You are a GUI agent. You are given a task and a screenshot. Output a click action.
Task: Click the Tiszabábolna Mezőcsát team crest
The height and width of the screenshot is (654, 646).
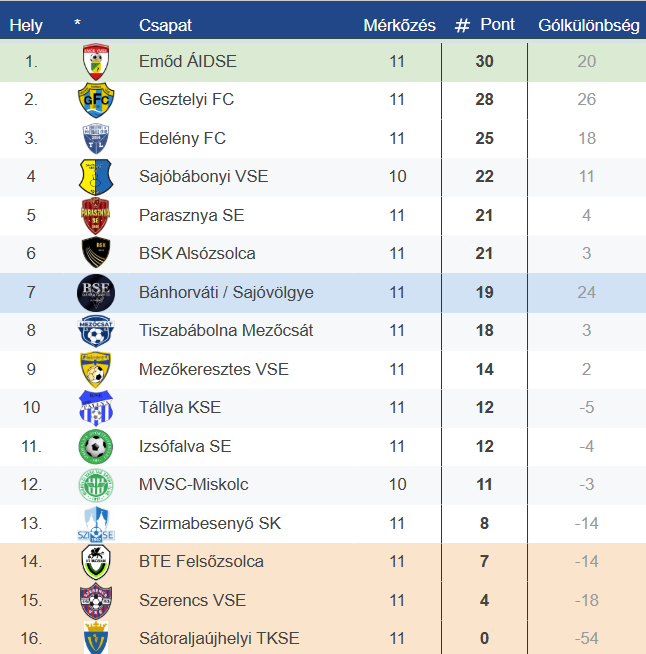point(96,330)
